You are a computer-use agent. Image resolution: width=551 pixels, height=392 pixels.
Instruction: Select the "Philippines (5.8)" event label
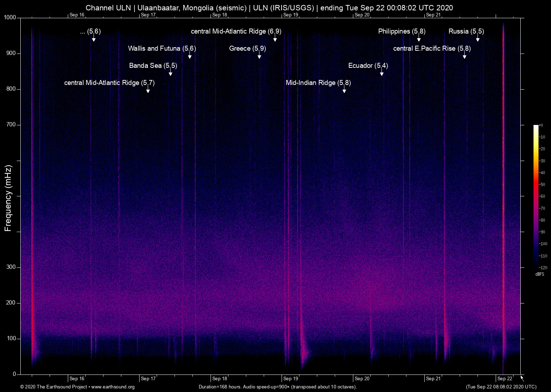tap(402, 31)
